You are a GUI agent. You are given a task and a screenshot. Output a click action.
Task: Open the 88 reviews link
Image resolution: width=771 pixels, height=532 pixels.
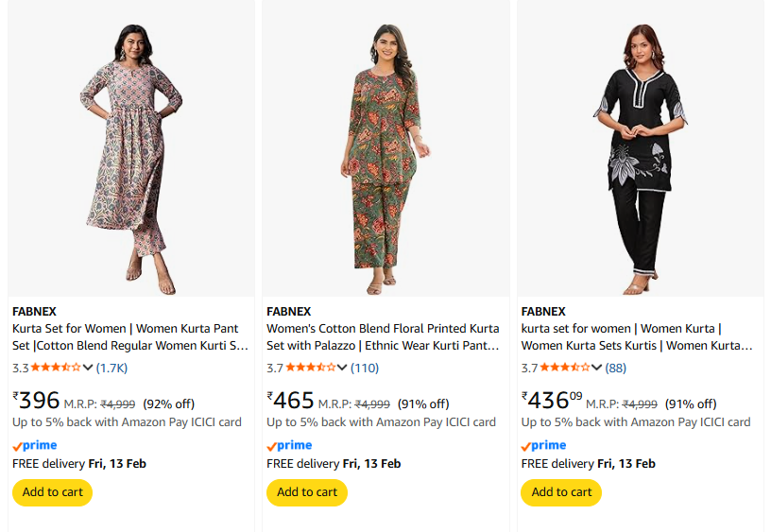616,368
